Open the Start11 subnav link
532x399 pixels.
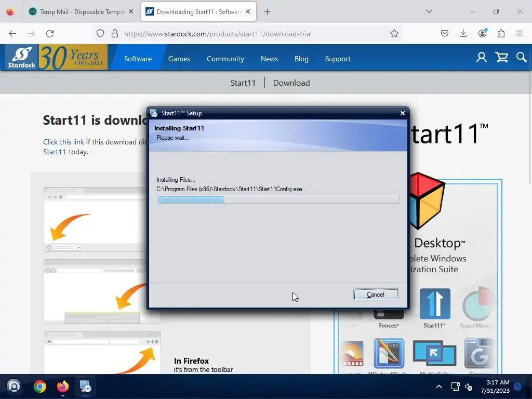click(x=243, y=83)
